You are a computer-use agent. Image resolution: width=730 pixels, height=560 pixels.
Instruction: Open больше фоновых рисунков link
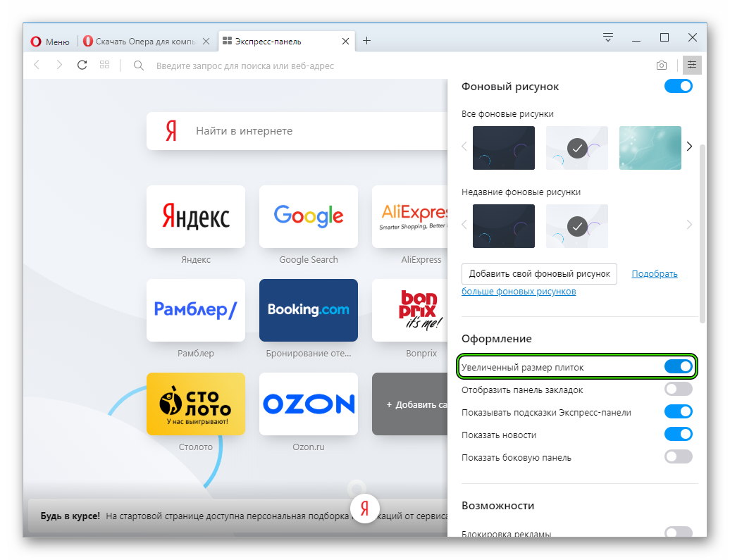pos(519,292)
